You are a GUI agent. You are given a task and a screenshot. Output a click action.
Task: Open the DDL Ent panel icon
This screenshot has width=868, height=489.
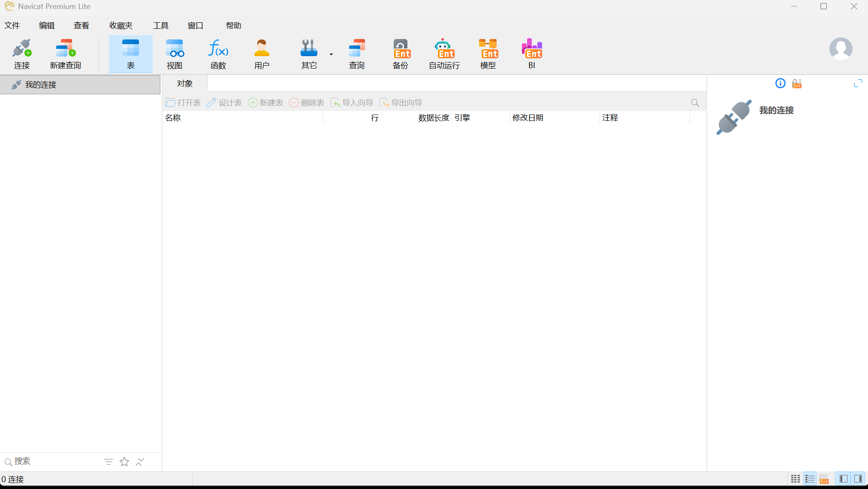797,84
